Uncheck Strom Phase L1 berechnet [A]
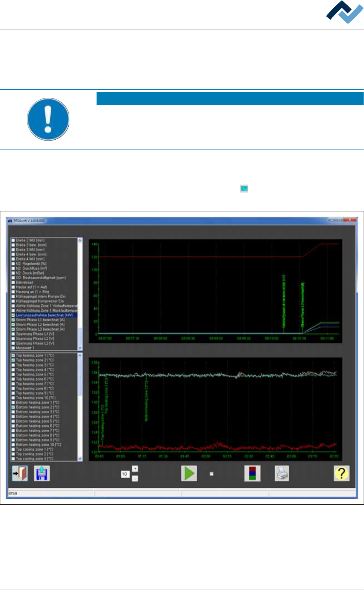This screenshot has width=364, height=590. click(14, 320)
